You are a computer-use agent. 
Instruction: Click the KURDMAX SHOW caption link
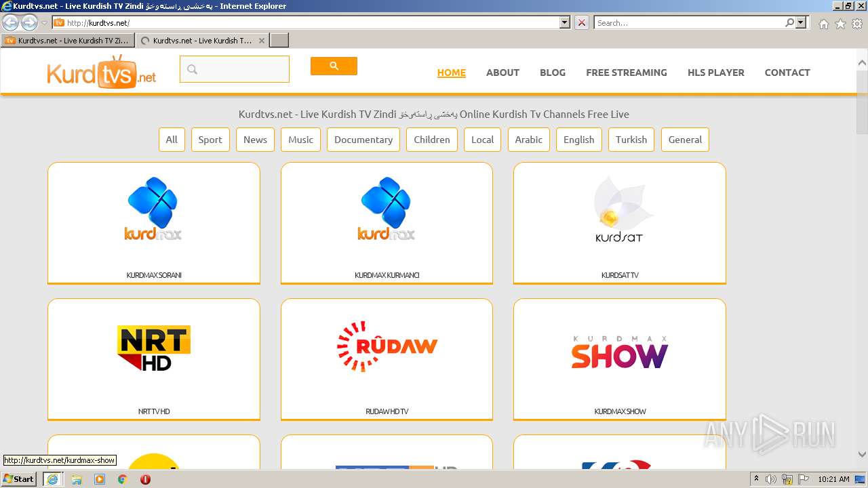click(620, 411)
